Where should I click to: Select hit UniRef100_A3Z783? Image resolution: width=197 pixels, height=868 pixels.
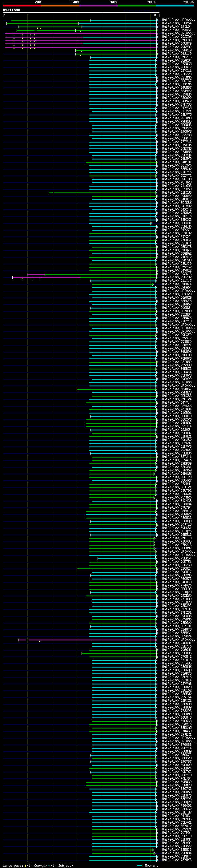(x=176, y=135)
